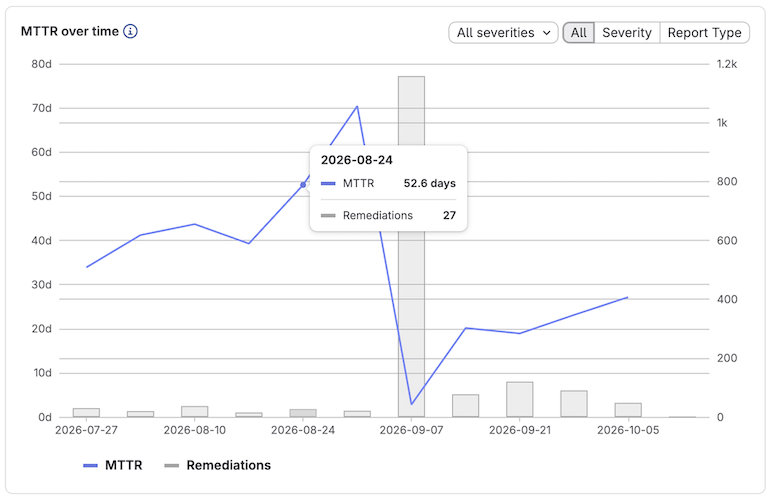The height and width of the screenshot is (500, 773).
Task: Click the 52.6 days value in tooltip
Action: pyautogui.click(x=429, y=183)
